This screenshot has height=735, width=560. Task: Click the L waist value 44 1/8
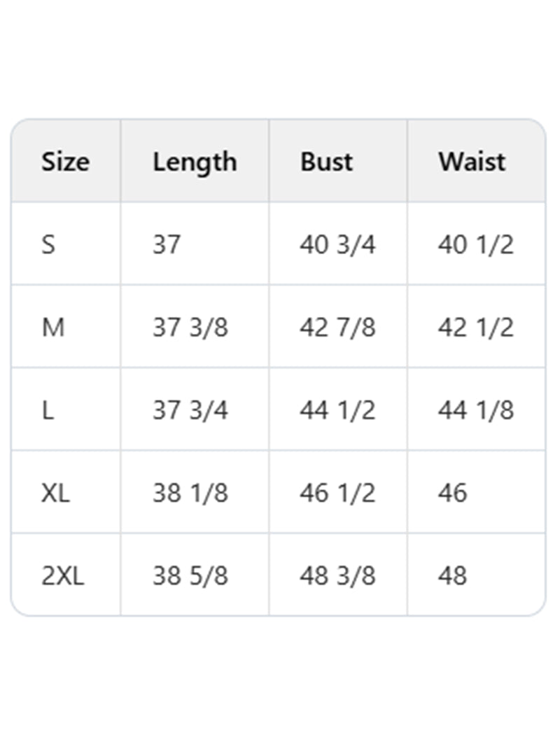[x=476, y=410]
